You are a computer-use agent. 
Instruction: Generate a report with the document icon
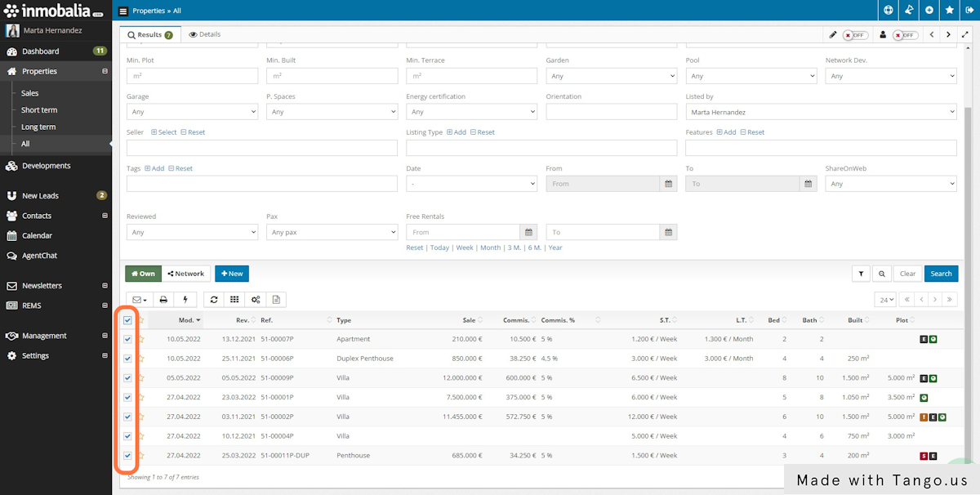(x=275, y=299)
